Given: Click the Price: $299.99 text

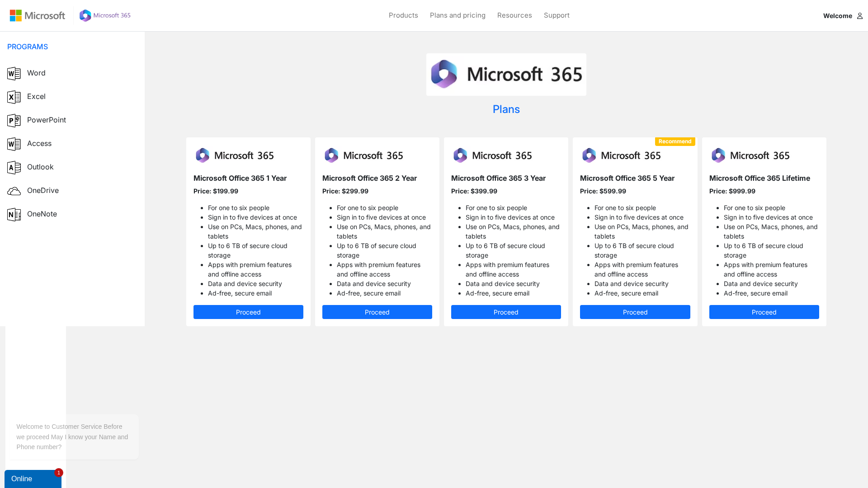Looking at the screenshot, I should [x=345, y=191].
